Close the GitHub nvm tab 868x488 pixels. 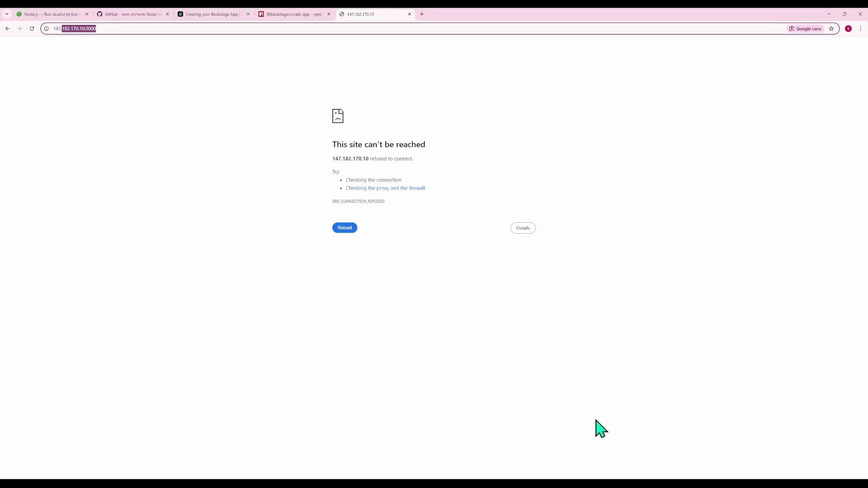tap(167, 14)
